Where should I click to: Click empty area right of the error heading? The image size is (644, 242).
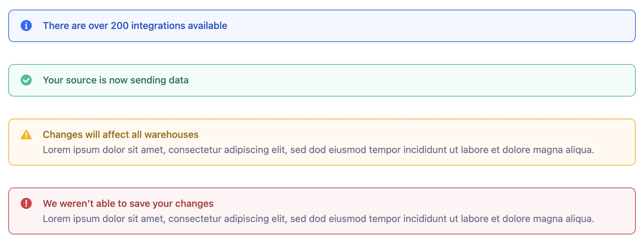pos(414,203)
